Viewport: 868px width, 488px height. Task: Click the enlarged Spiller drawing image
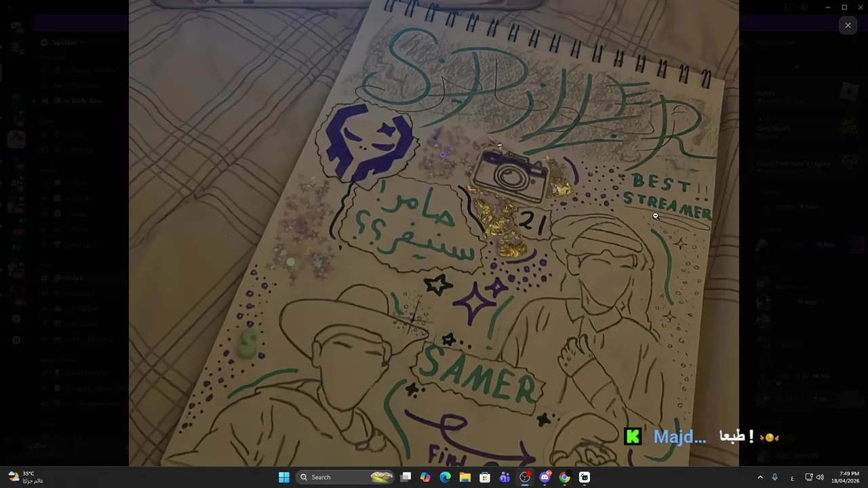434,233
